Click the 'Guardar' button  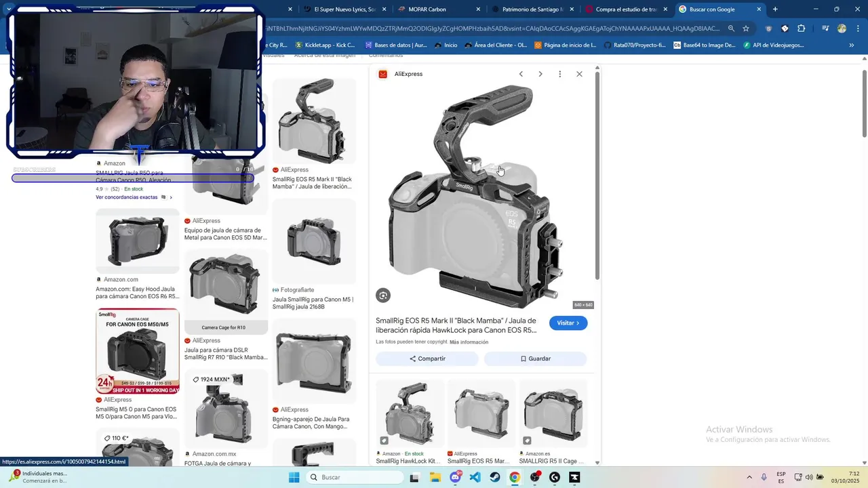(535, 359)
